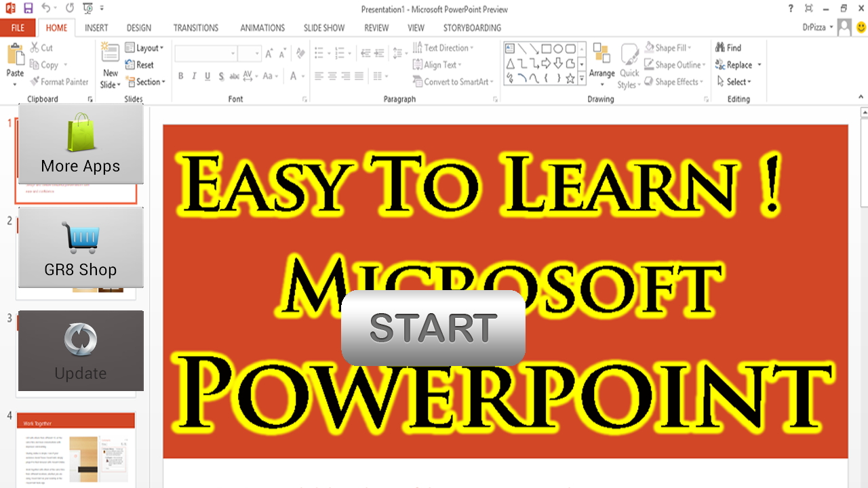Viewport: 868px width, 488px height.
Task: Open the STORYBOARDING tab
Action: click(472, 28)
